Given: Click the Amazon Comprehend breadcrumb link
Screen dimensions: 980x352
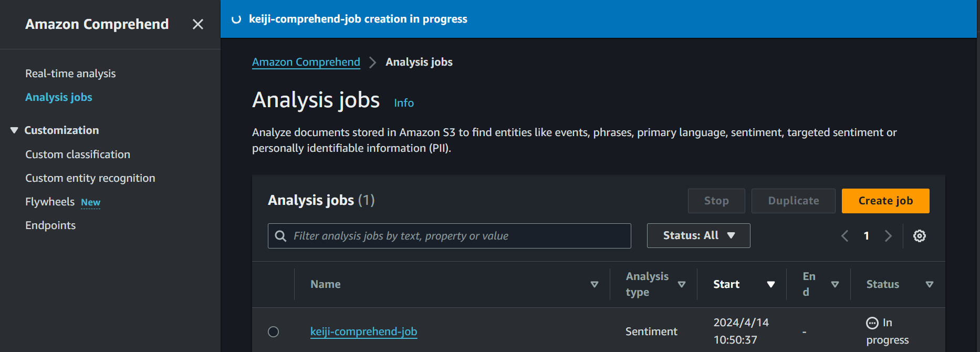Looking at the screenshot, I should tap(306, 62).
